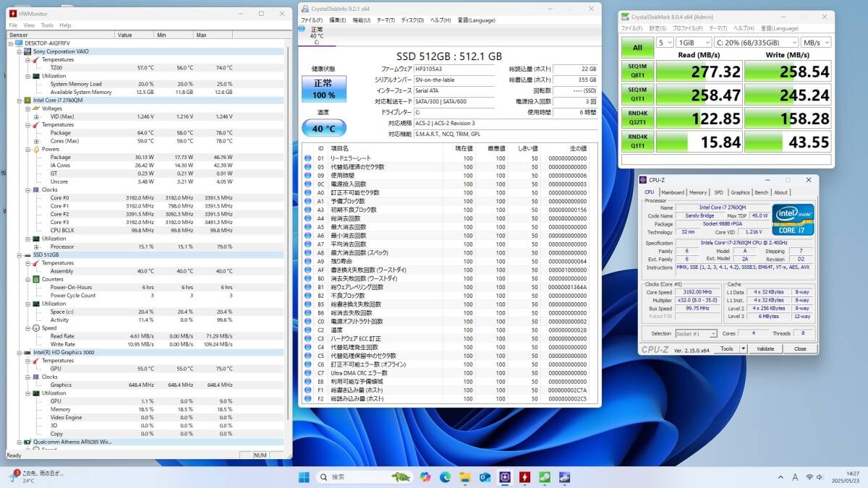Viewport: 868px width, 488px height.
Task: Switch to CPU-Z via its taskbar icon
Action: click(504, 477)
